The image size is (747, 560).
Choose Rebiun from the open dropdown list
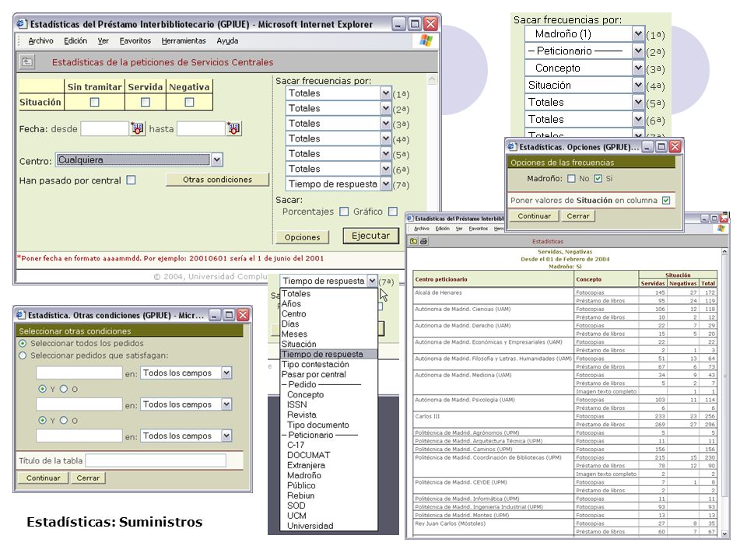click(x=328, y=495)
